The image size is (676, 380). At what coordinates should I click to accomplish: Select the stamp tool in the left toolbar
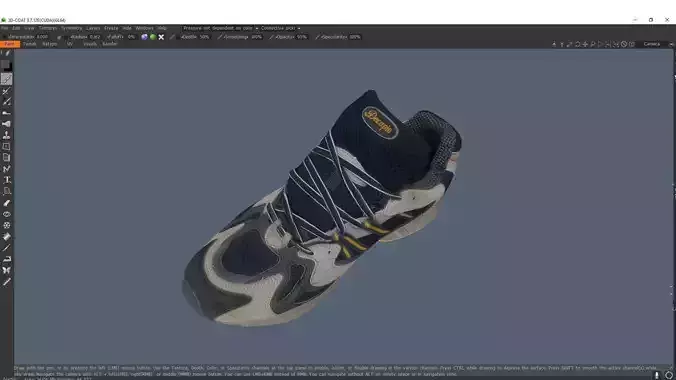pos(6,135)
